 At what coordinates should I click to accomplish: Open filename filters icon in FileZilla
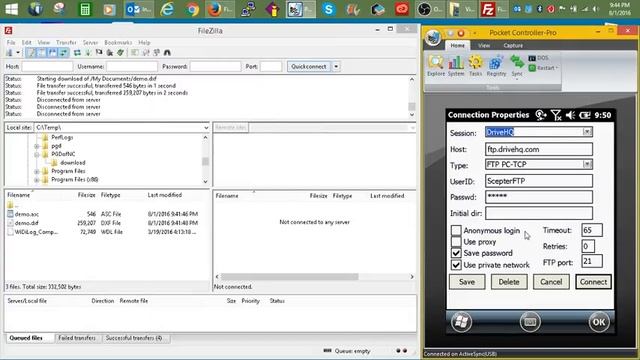[135, 53]
